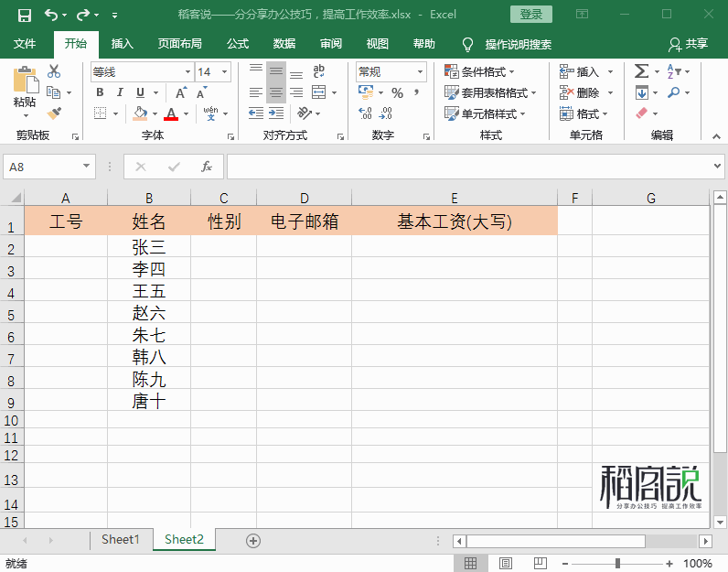Toggle Underline formatting

click(140, 92)
